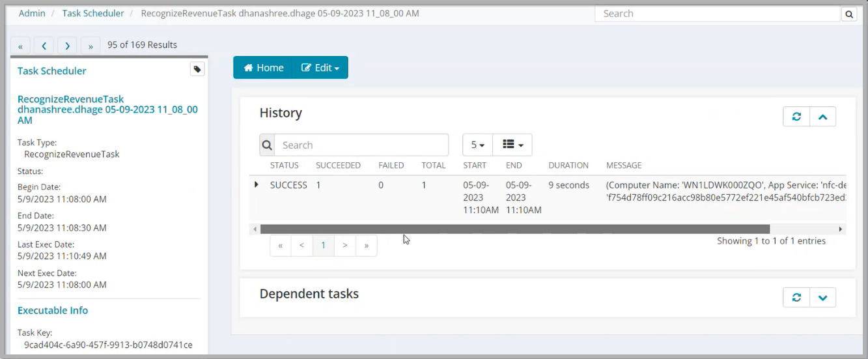Open the Admin breadcrumb link
This screenshot has width=868, height=359.
point(32,13)
